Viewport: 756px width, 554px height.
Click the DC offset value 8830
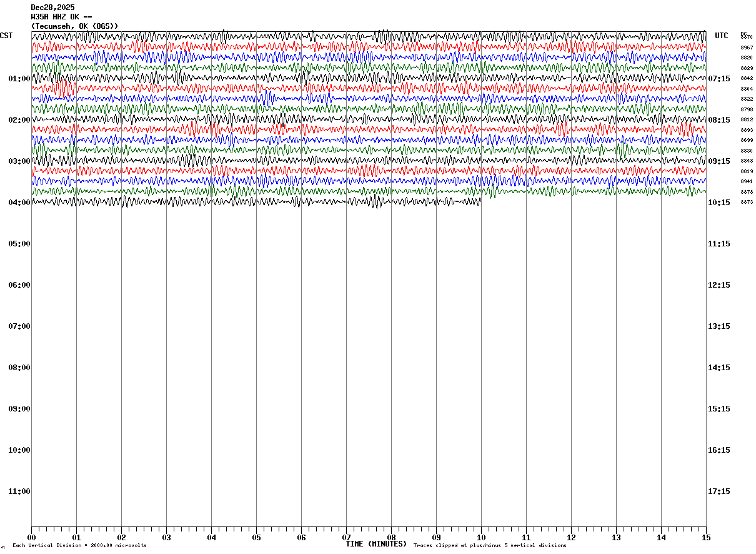pos(747,151)
